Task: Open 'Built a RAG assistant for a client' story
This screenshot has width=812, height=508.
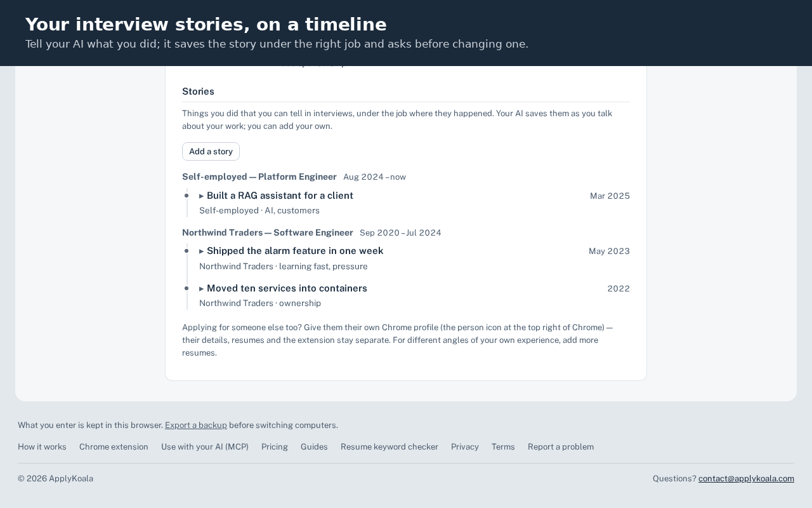Action: tap(280, 196)
